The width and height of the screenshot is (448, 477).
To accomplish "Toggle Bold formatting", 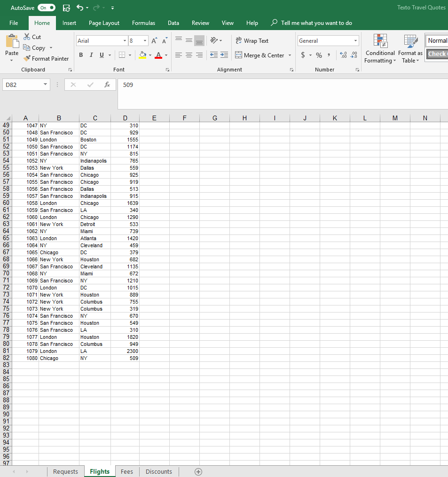I will pyautogui.click(x=81, y=55).
